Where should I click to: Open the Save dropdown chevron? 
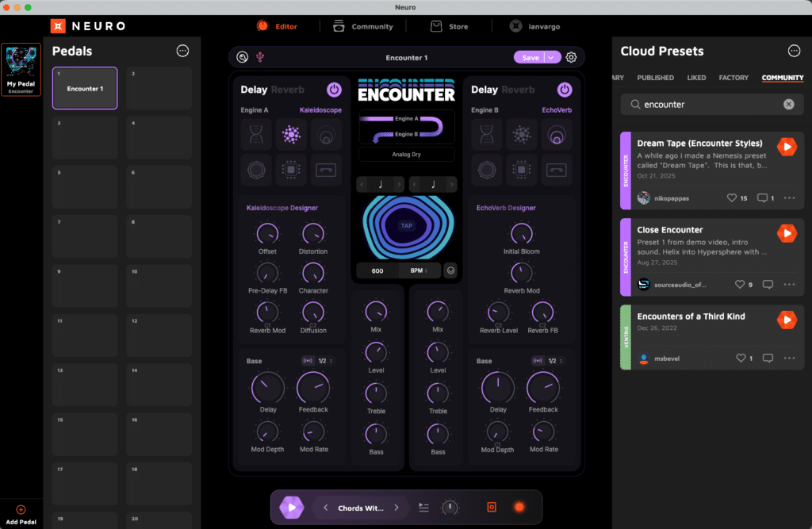(550, 57)
